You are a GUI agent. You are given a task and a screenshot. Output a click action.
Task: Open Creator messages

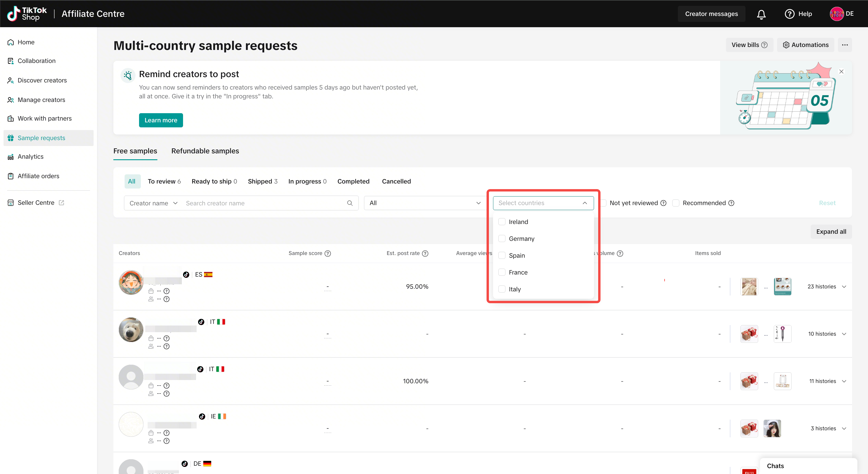(x=711, y=14)
